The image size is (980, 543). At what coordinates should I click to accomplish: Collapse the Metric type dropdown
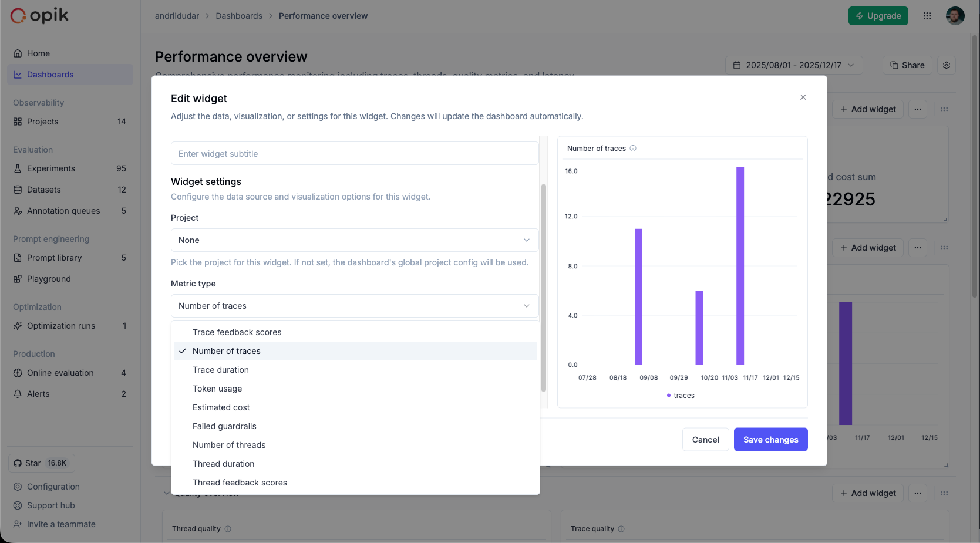coord(354,306)
